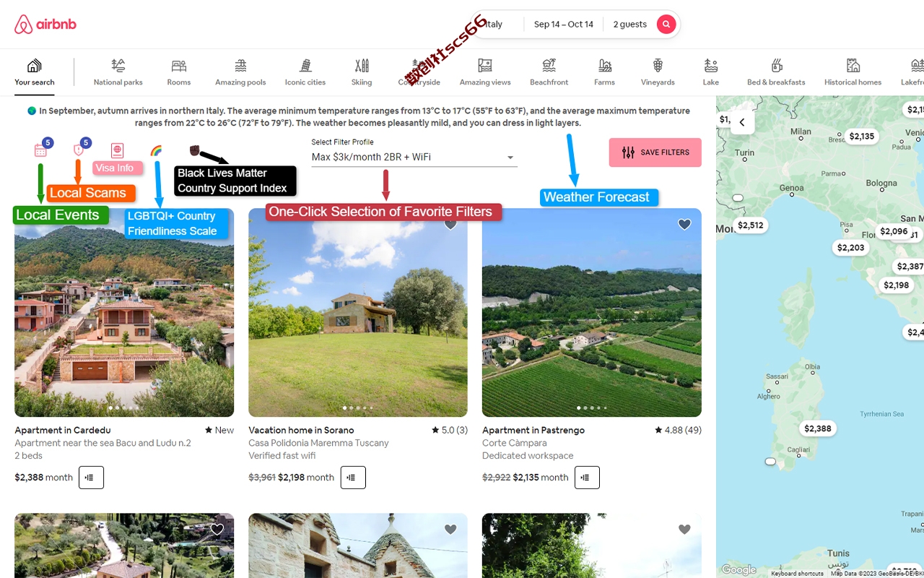
Task: Collapse the map with the arrow button
Action: [742, 123]
